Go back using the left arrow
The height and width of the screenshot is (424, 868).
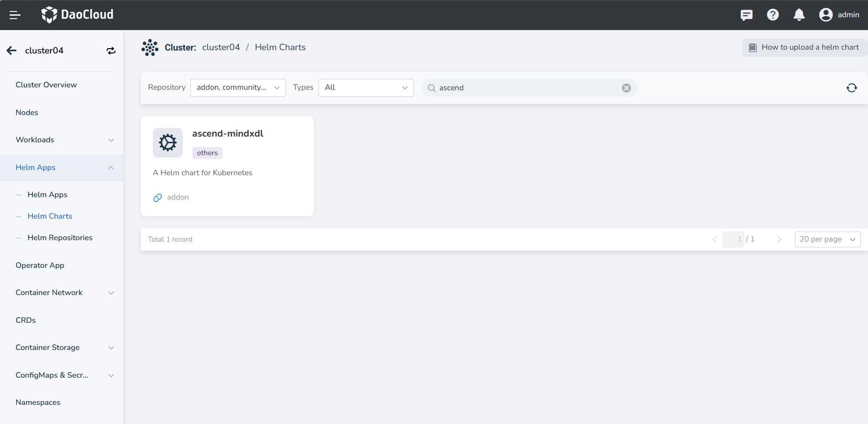point(12,51)
